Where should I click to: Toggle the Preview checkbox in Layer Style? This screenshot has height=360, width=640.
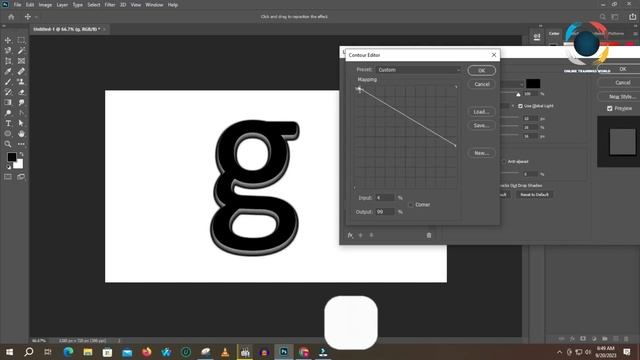point(609,109)
